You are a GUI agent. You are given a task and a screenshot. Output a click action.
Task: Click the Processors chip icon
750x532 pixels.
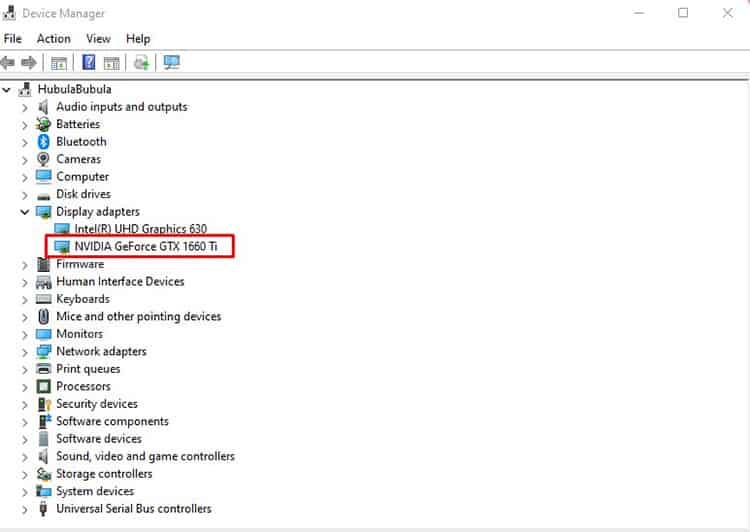44,386
